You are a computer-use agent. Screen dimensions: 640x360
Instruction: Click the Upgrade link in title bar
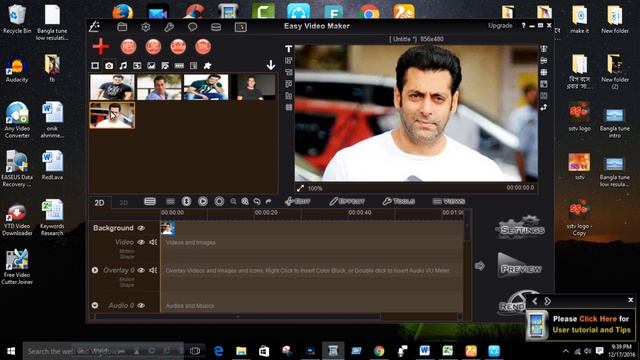pos(500,25)
